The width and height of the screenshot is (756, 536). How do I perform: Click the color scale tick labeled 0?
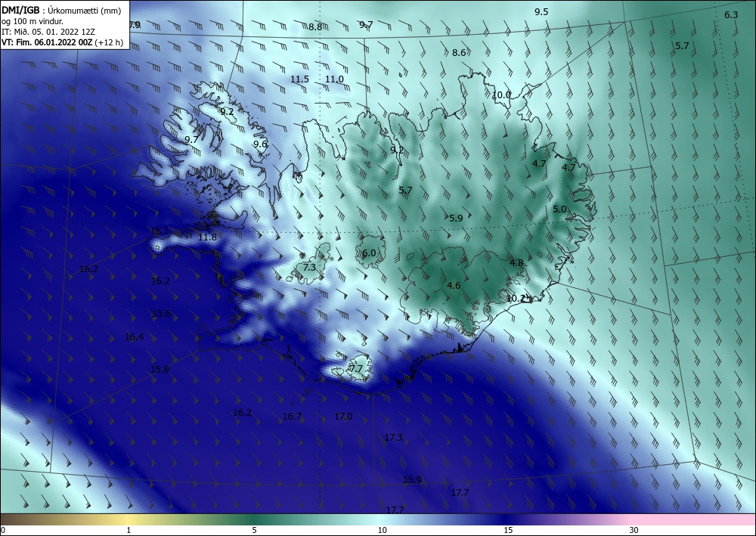(x=3, y=530)
